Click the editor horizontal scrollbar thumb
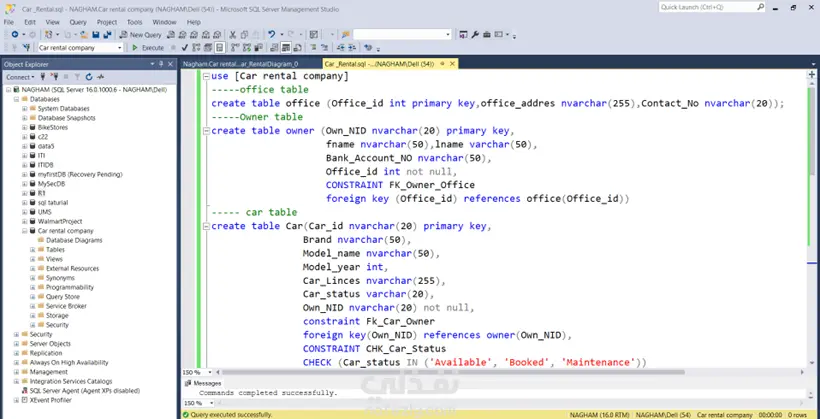 (452, 372)
